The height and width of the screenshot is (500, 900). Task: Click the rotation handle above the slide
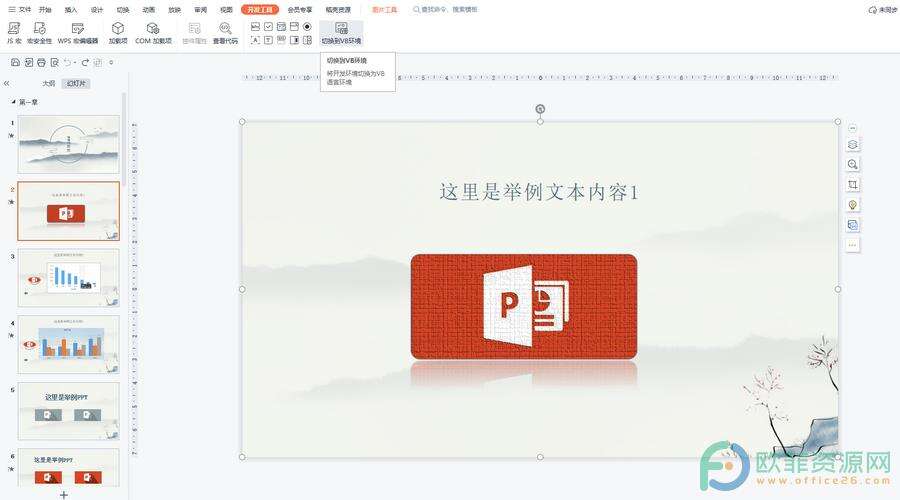click(540, 108)
